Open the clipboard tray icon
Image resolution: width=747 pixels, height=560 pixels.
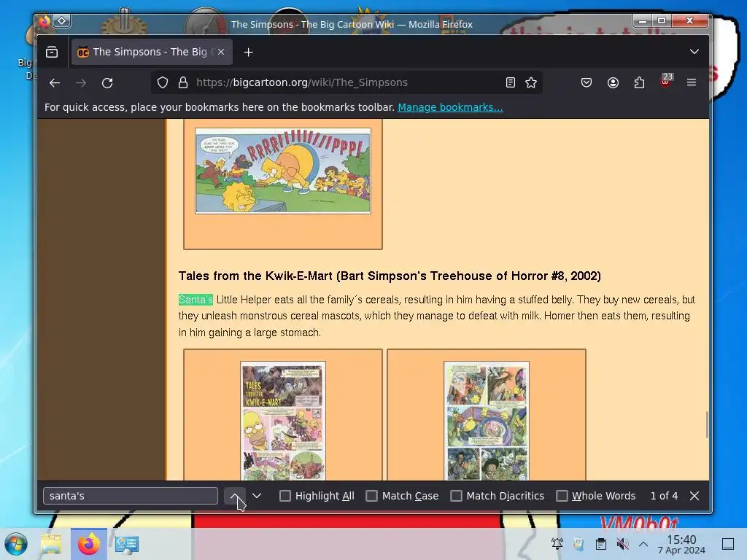[x=601, y=543]
